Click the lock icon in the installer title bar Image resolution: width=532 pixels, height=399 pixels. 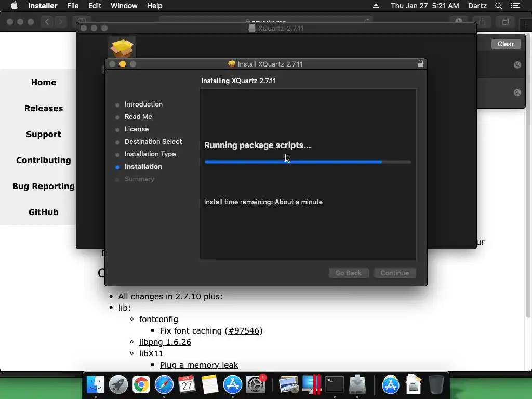(x=421, y=63)
